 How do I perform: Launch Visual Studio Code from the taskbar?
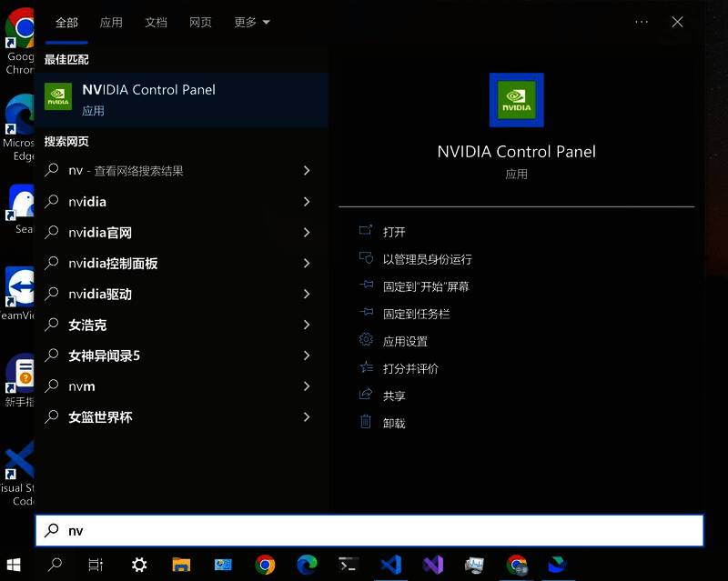click(390, 565)
